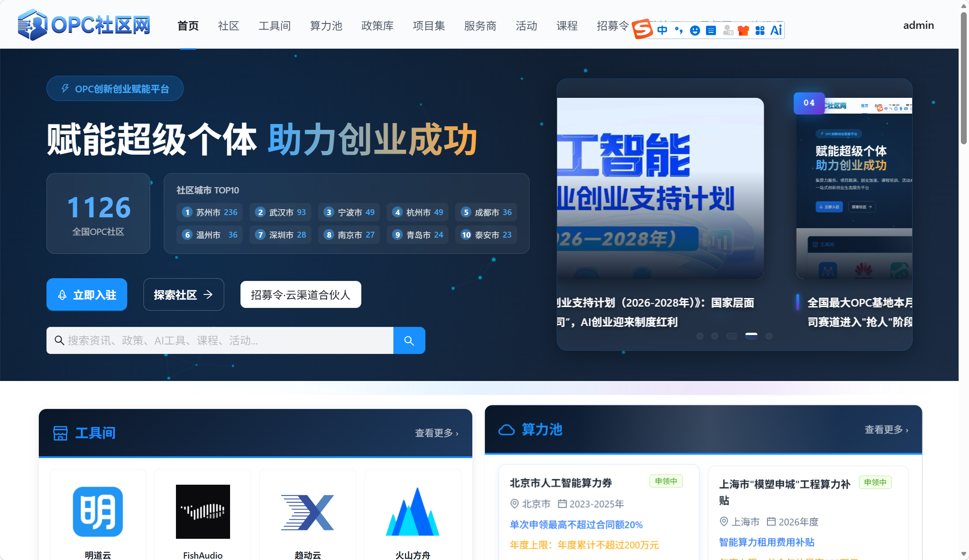Viewport: 969px width, 560px height.
Task: Expand 查看更多 in 算力池 section
Action: point(886,430)
